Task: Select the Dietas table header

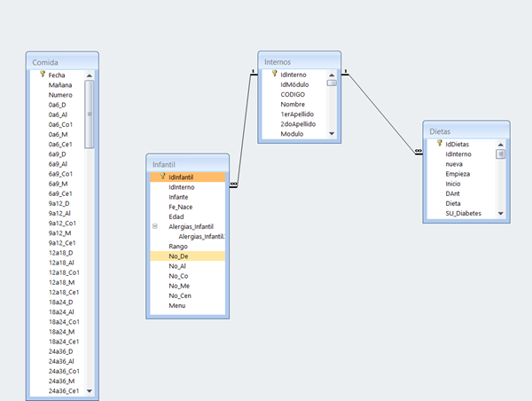Action: click(x=465, y=130)
